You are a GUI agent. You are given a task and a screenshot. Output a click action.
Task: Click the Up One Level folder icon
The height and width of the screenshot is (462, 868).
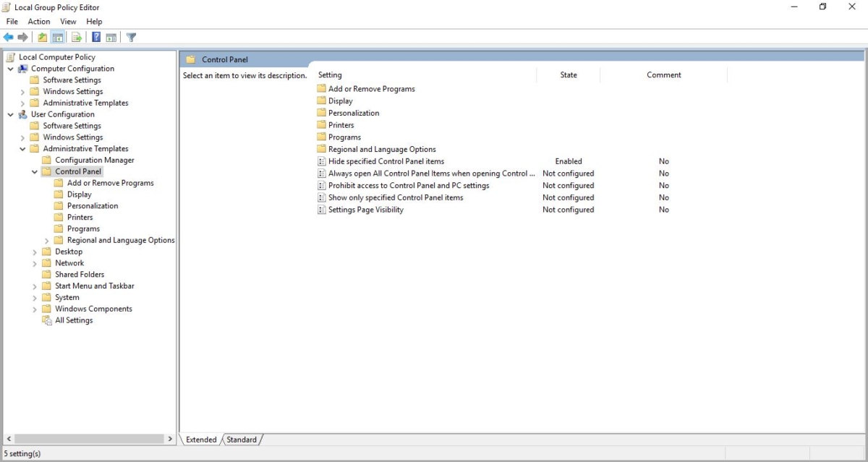pyautogui.click(x=43, y=37)
